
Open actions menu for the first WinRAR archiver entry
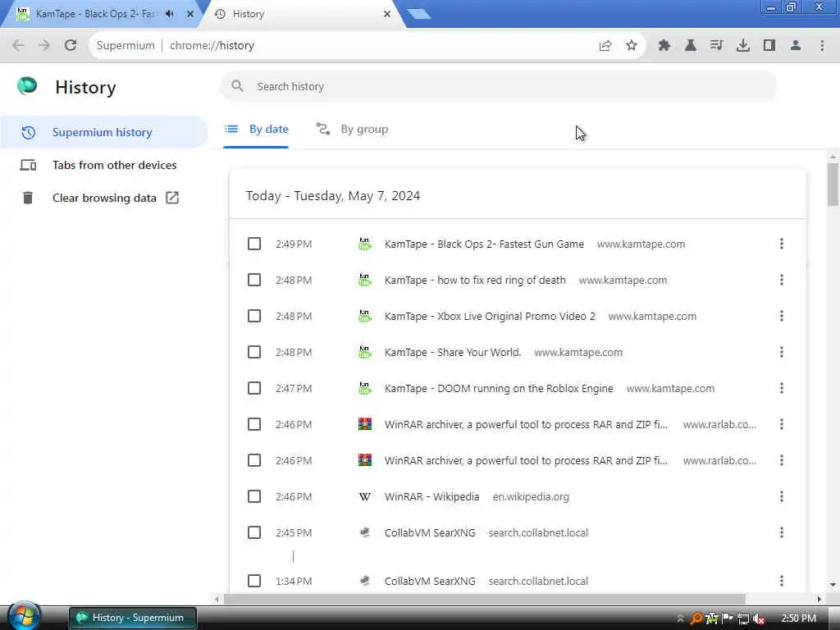click(x=782, y=424)
